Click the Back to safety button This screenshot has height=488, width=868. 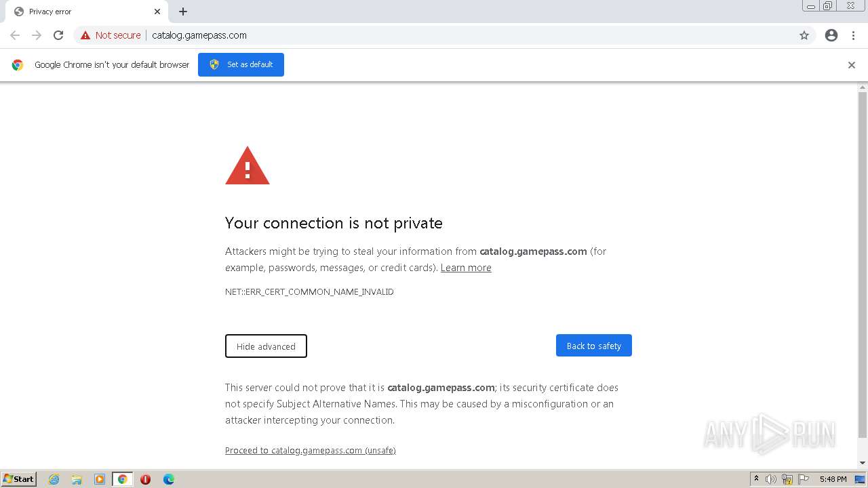(593, 346)
